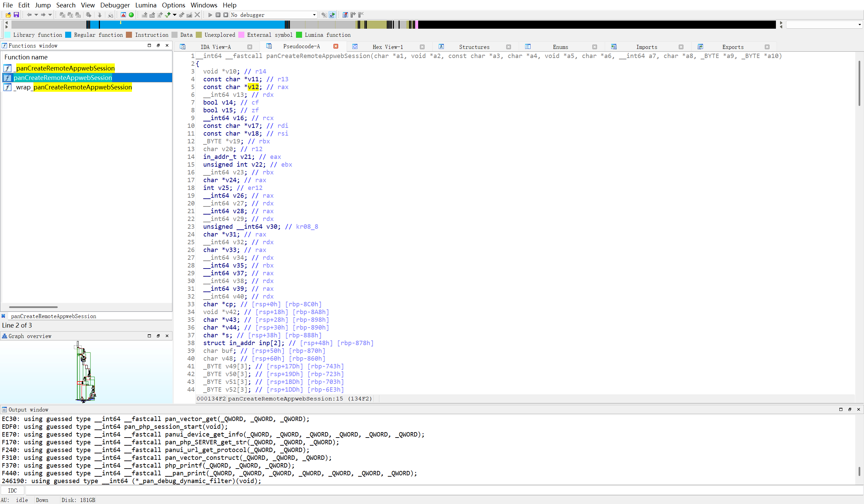Click the X delete toolbar icon
Image resolution: width=864 pixels, height=504 pixels.
coord(197,15)
